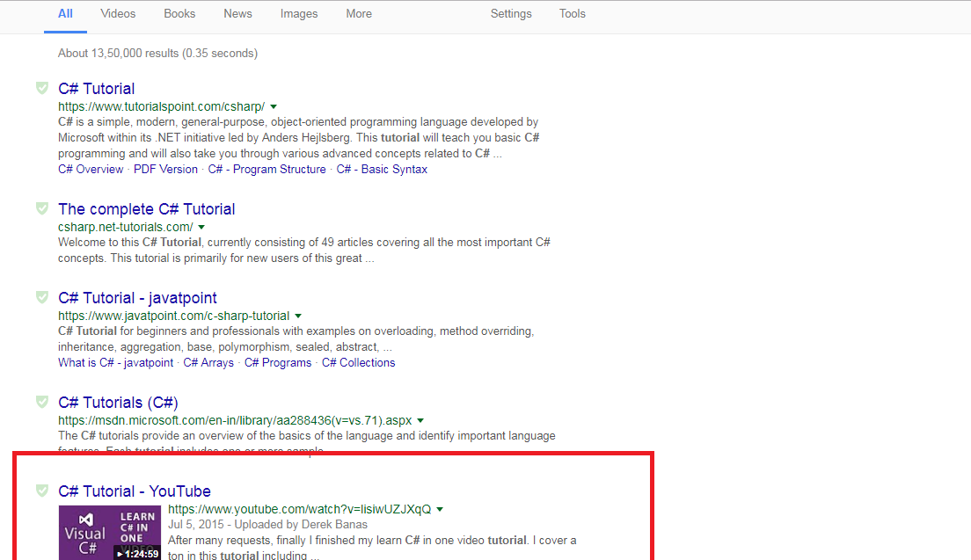This screenshot has width=971, height=560.
Task: Open the C# Tutorial - javatpoint result
Action: tap(137, 298)
